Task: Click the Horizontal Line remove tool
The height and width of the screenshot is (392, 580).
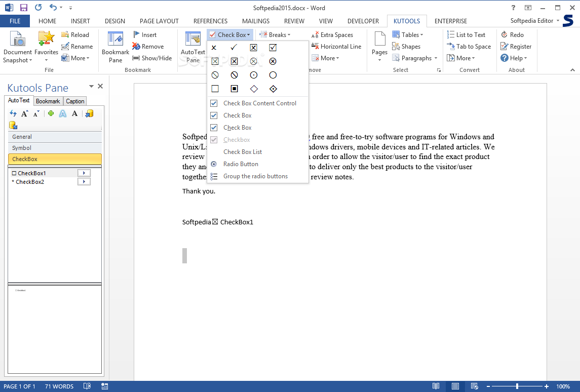Action: [x=336, y=47]
